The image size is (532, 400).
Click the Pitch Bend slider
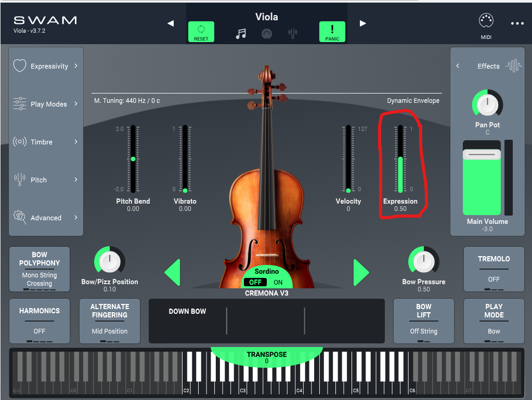coord(133,159)
